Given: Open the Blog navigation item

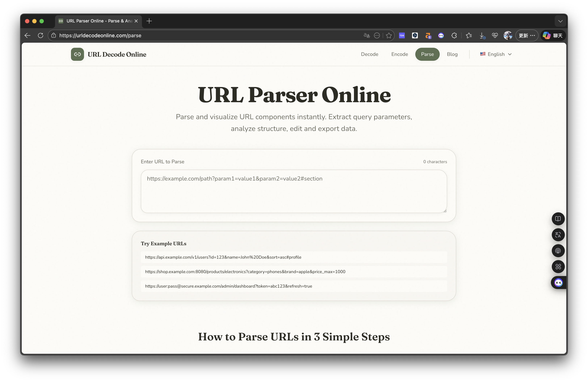Looking at the screenshot, I should point(452,54).
